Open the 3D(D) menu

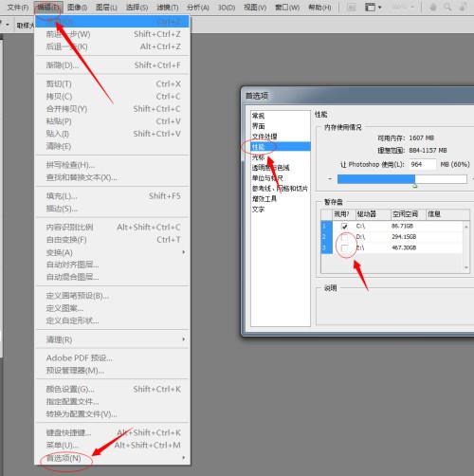tap(227, 8)
